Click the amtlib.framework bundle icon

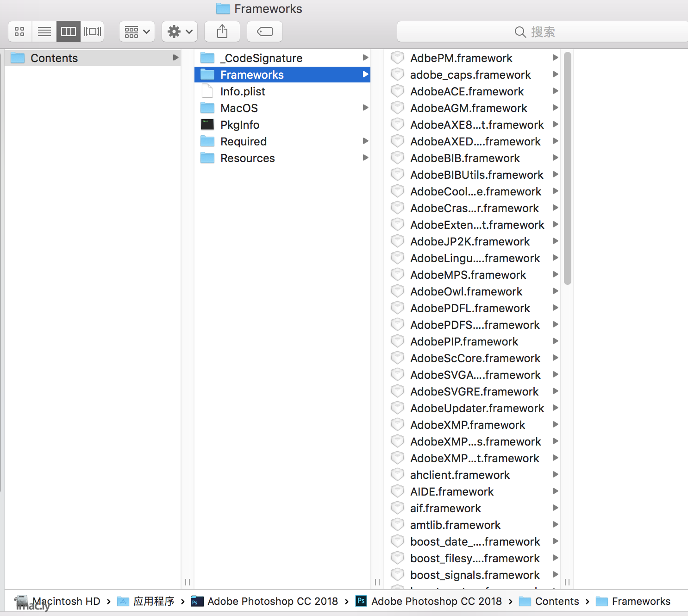click(397, 525)
